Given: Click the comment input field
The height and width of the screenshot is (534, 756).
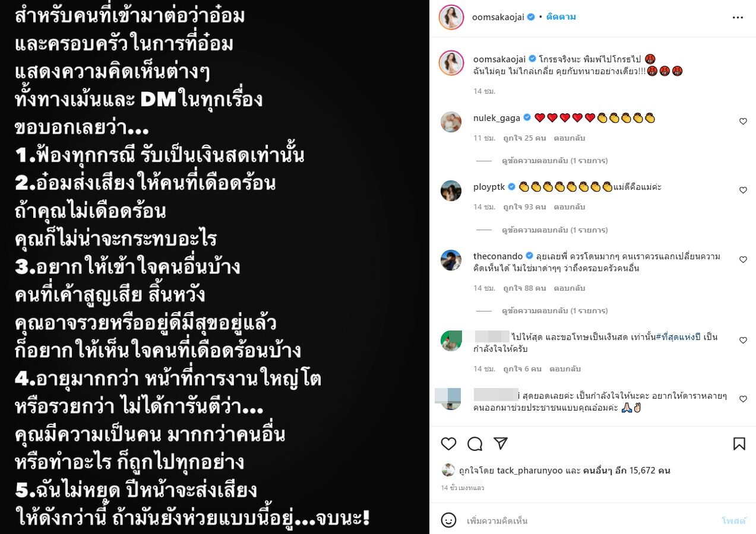Looking at the screenshot, I should (x=588, y=520).
